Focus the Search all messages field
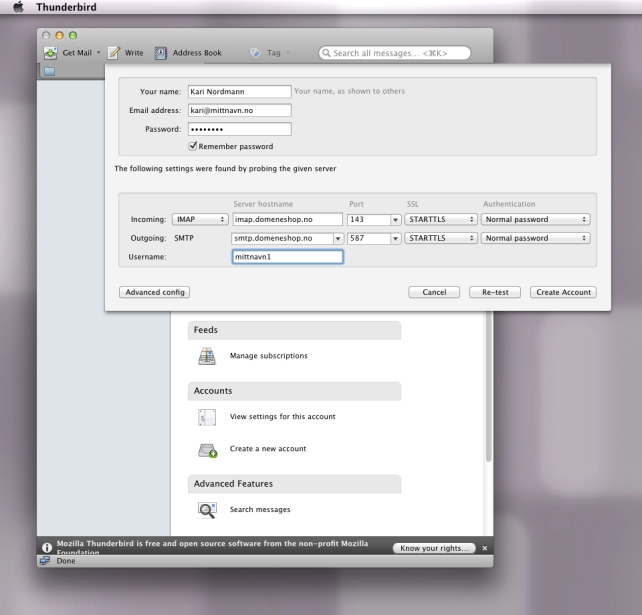This screenshot has width=642, height=615. point(395,53)
